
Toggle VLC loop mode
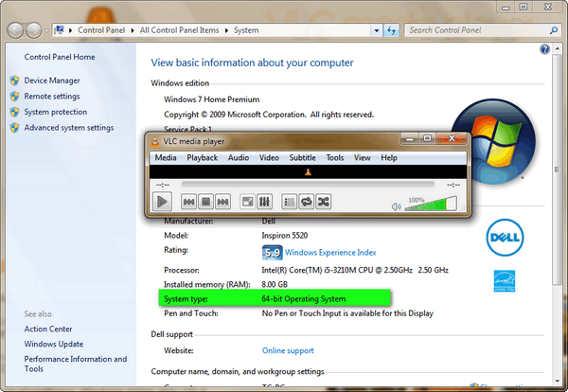point(306,202)
